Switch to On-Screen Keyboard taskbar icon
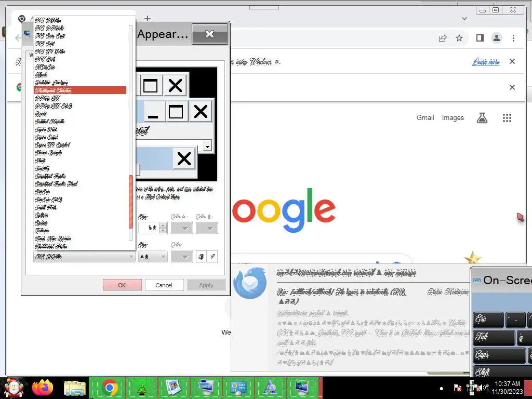This screenshot has height=399, width=532. tap(206, 388)
